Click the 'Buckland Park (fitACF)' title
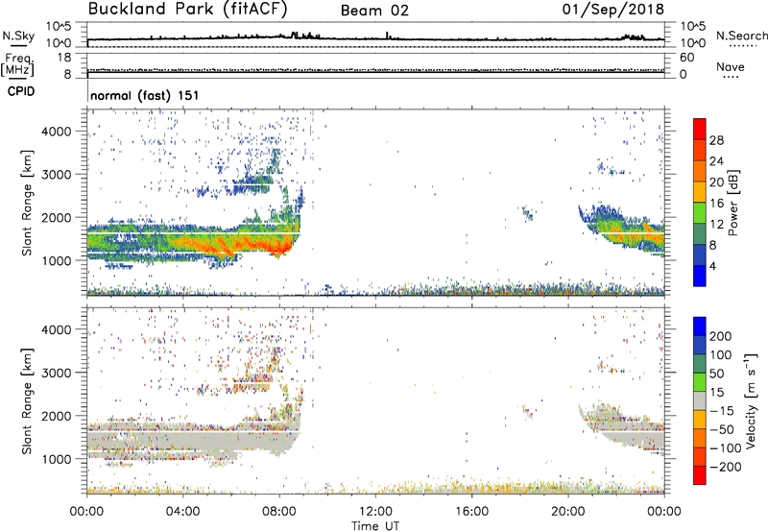 click(187, 10)
